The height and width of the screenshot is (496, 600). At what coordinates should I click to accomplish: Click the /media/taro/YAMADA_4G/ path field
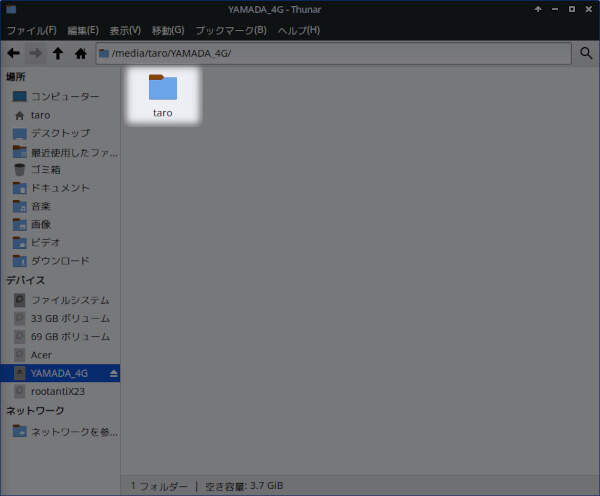(333, 53)
